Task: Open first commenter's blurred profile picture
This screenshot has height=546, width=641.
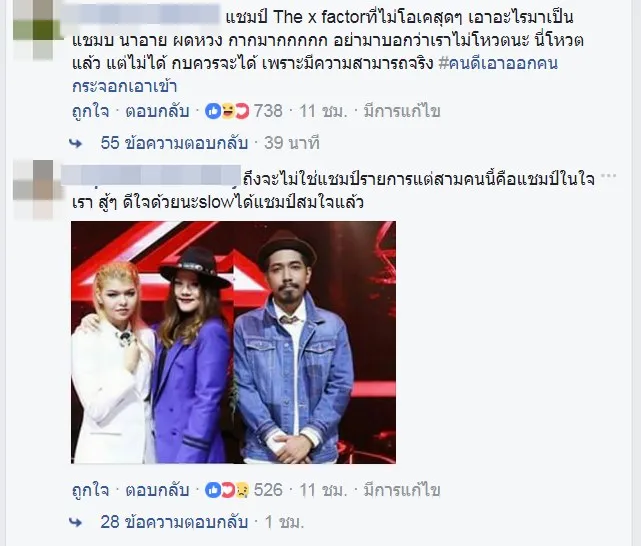Action: [37, 29]
